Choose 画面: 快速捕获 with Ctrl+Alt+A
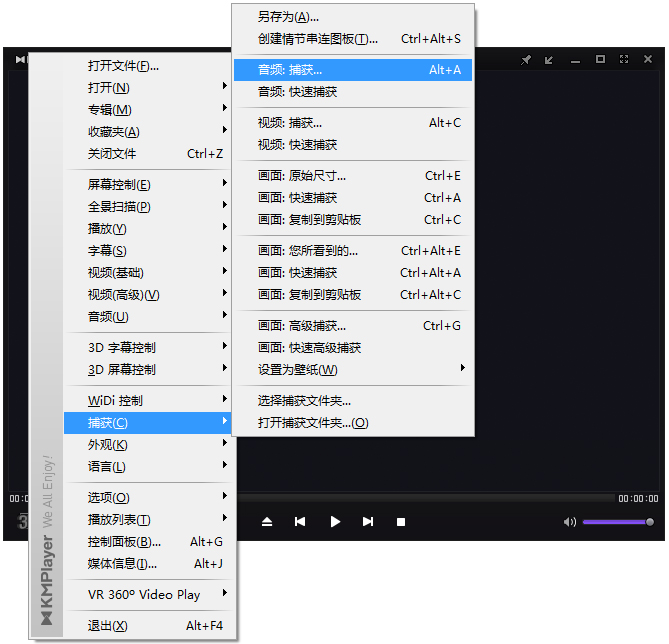Screen dimensions: 669x644 (x=353, y=272)
